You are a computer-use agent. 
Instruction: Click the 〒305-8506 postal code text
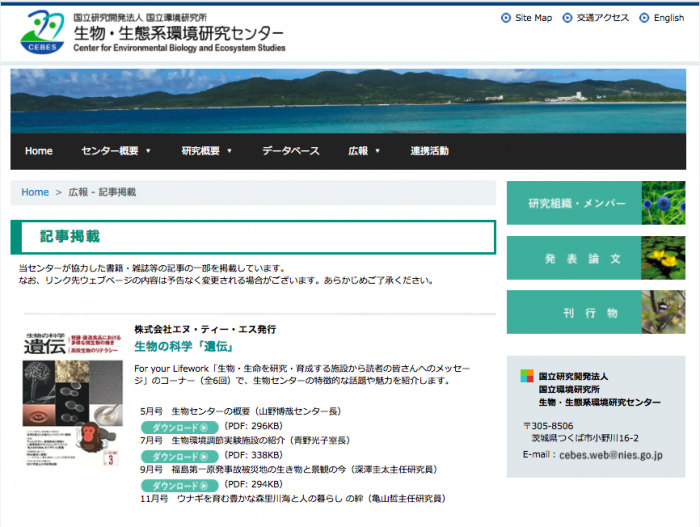(x=548, y=426)
